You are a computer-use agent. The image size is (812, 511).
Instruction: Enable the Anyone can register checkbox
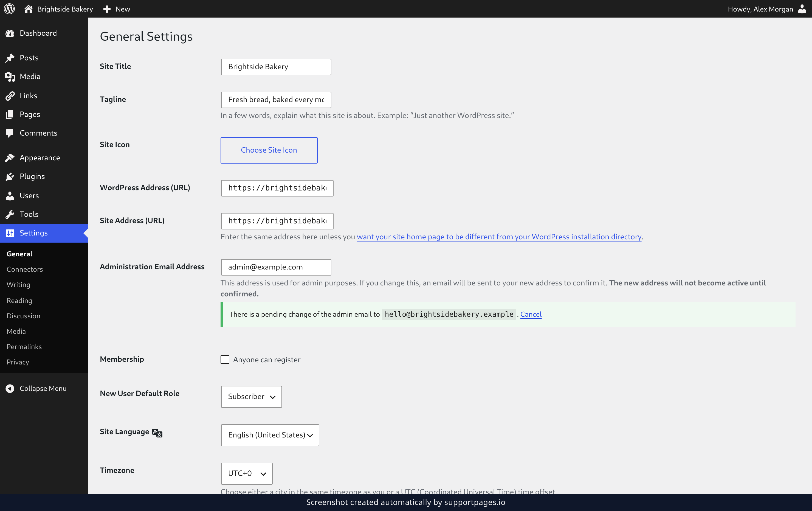(225, 360)
